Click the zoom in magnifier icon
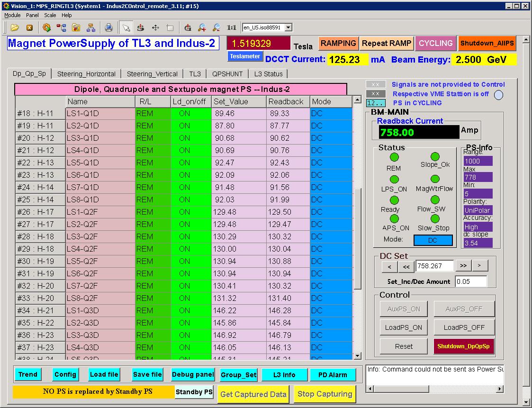 coord(202,28)
